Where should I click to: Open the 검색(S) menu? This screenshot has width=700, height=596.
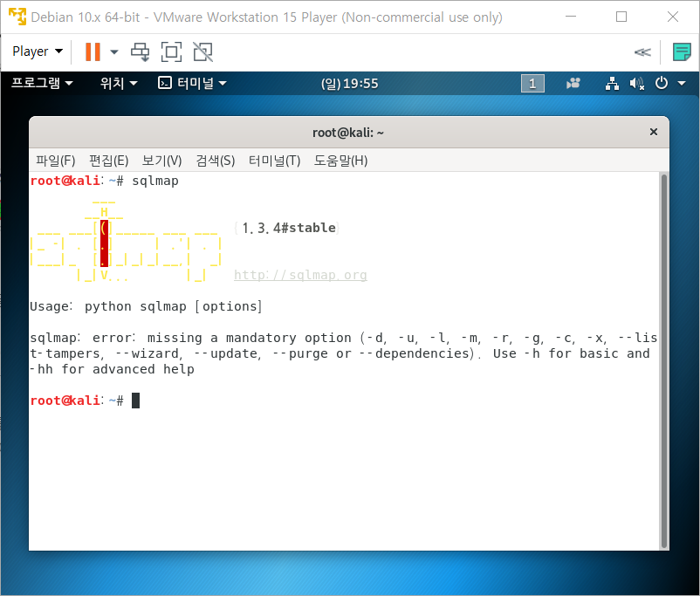216,161
